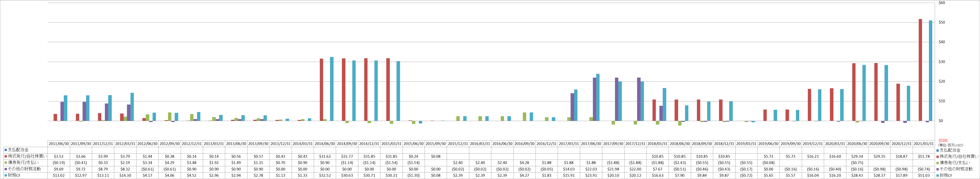Click the $22.03 cell under 2017/06/30
The image size is (980, 179).
tap(591, 169)
